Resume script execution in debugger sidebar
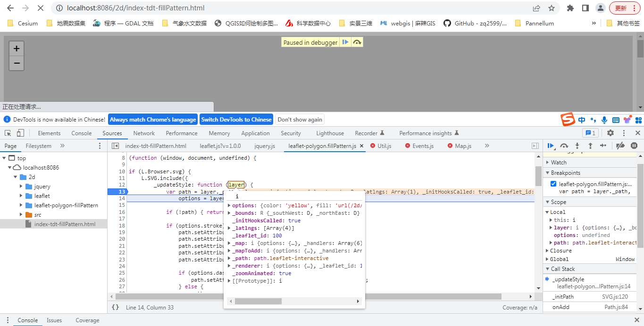Viewport: 644px width, 326px height. [x=551, y=146]
